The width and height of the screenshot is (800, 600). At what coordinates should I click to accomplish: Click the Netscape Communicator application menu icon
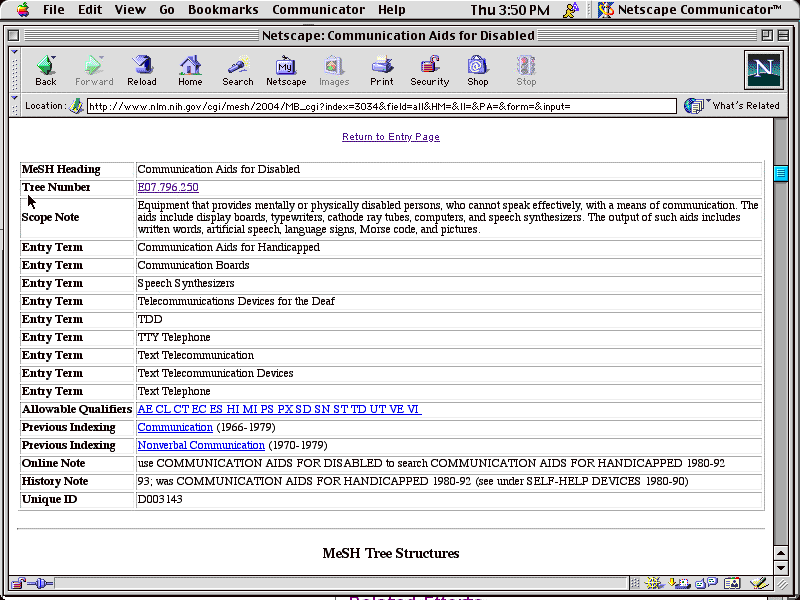click(x=606, y=9)
